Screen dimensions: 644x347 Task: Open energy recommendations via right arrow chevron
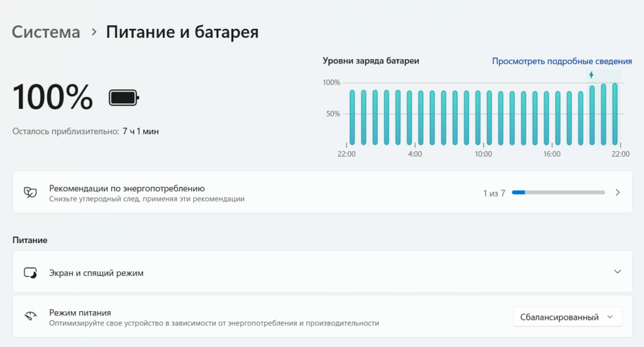[x=618, y=193]
